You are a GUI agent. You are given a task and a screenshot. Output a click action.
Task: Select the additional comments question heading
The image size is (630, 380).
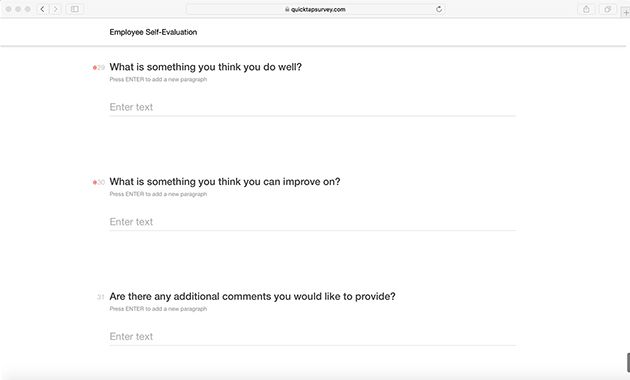point(252,296)
